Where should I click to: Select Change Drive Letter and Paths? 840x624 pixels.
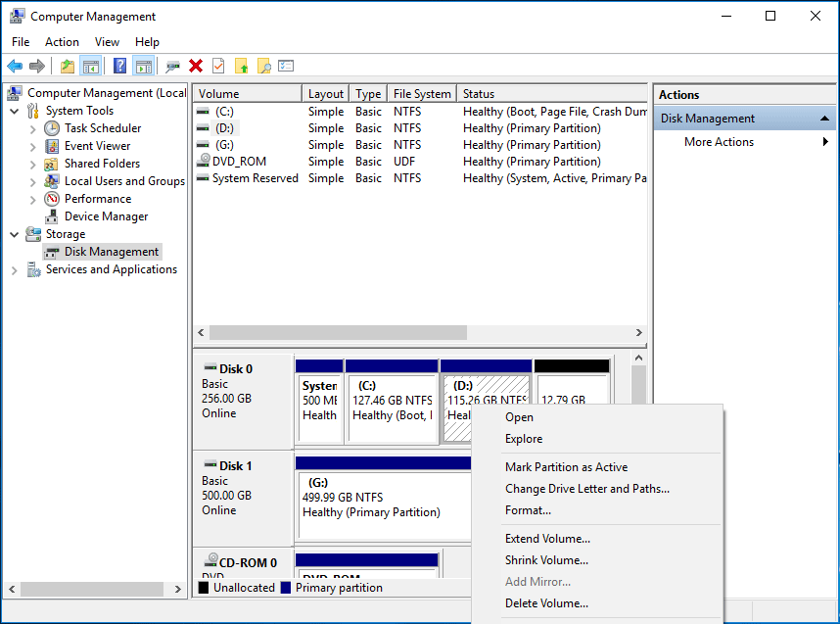pyautogui.click(x=597, y=489)
